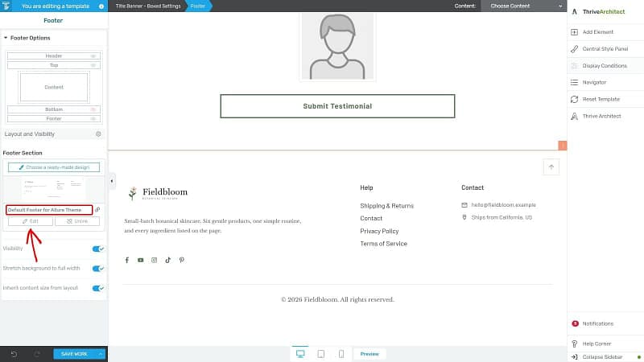
Task: Click the Default Footer name field
Action: click(x=49, y=210)
